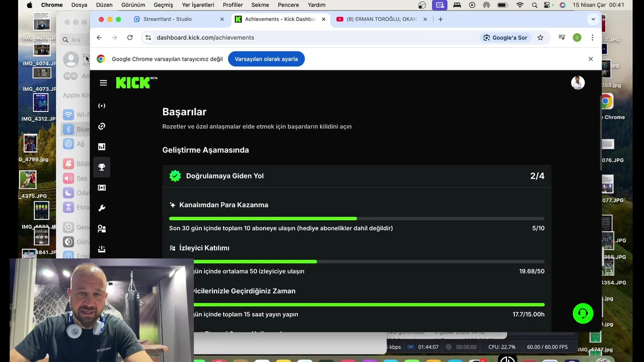Open the Apple menu

(x=29, y=5)
